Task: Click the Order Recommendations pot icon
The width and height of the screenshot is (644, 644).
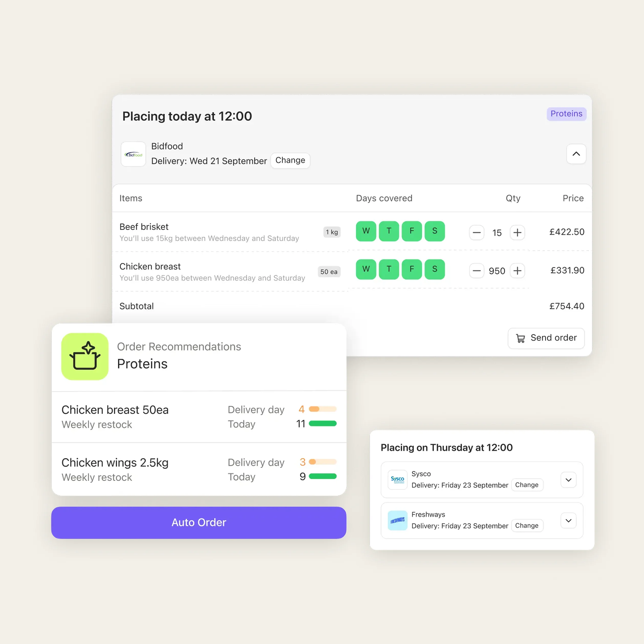Action: click(x=85, y=357)
